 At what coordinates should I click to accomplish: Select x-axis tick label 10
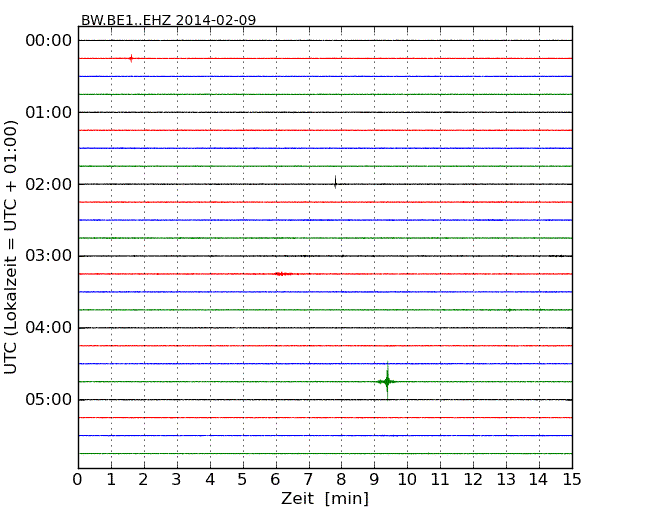[407, 480]
